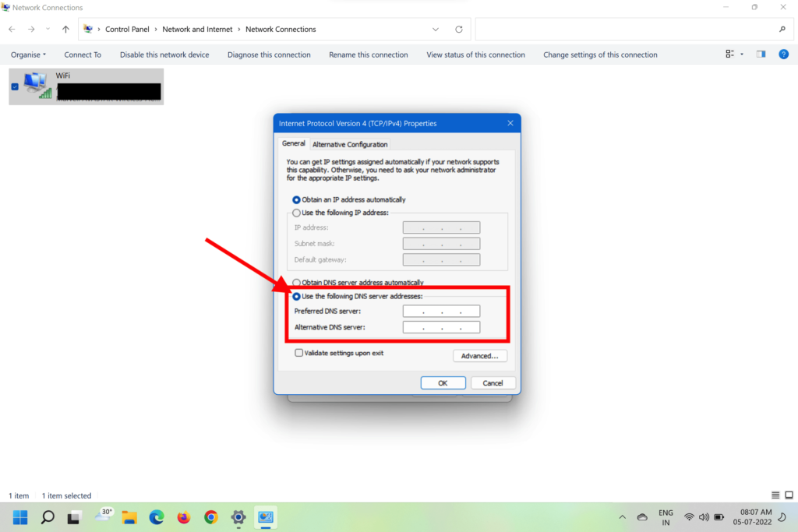
Task: Click Change settings of this connection
Action: click(601, 55)
